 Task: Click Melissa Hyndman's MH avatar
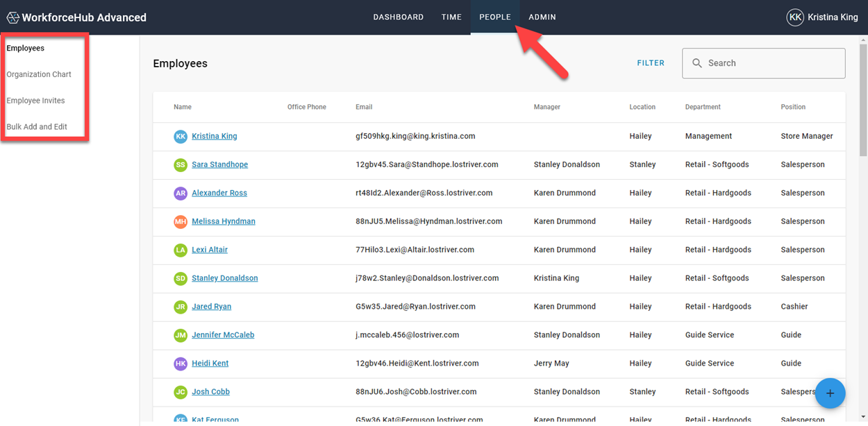[x=181, y=222]
